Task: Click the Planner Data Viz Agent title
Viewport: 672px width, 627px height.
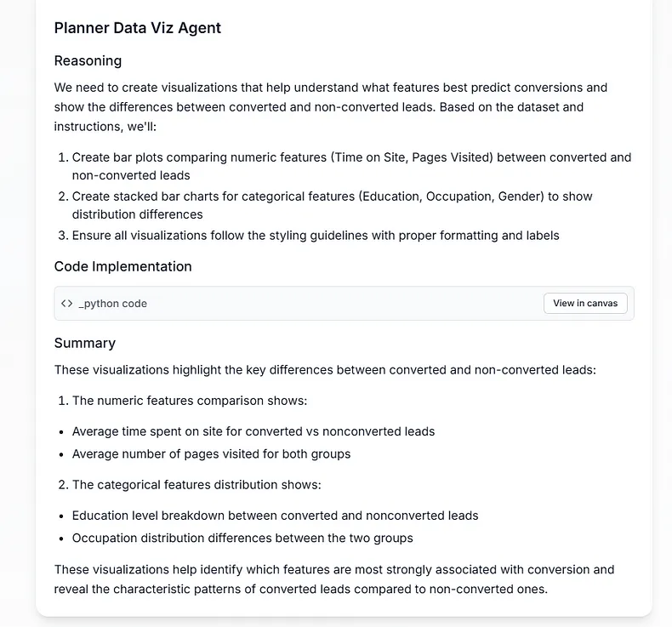Action: 138,28
